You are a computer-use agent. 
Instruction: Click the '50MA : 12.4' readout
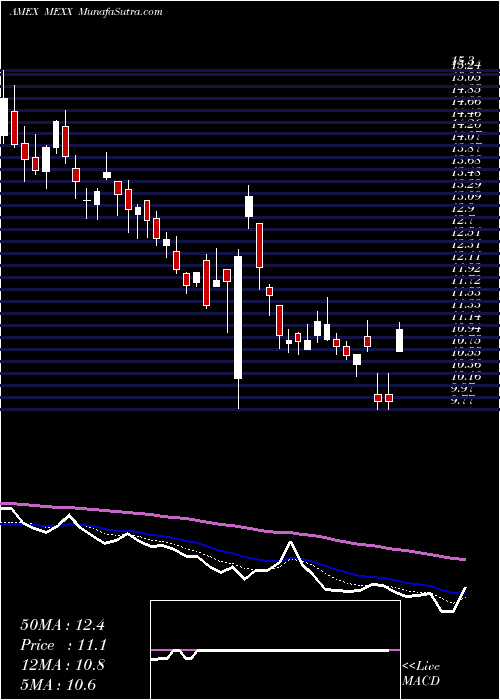pos(62,625)
